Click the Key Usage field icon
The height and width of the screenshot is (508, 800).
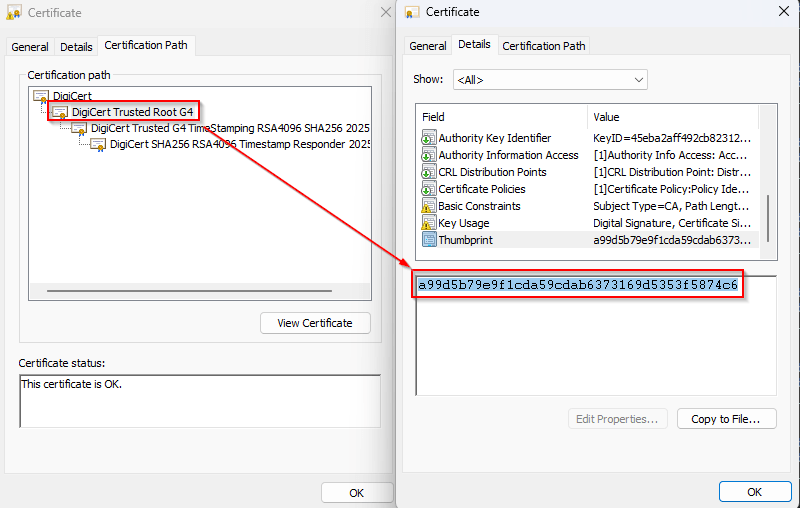click(428, 224)
